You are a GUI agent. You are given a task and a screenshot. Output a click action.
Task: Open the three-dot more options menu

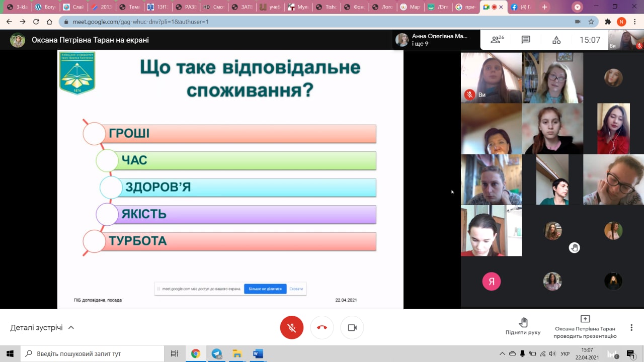631,328
